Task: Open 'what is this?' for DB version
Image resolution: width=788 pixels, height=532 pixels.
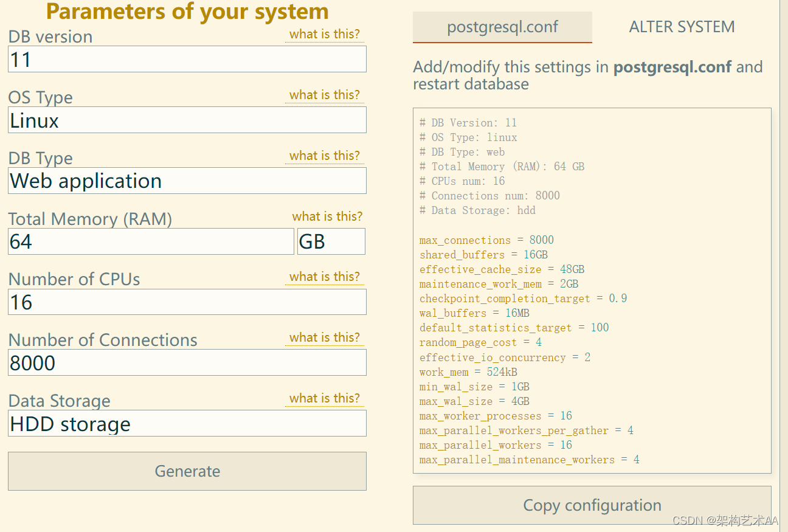Action: [324, 34]
